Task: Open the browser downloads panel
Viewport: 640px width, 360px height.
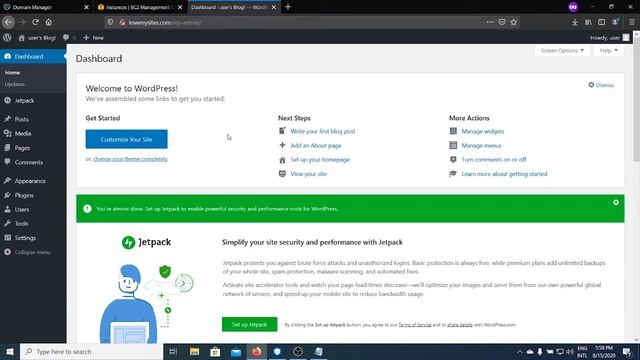Action: [575, 22]
